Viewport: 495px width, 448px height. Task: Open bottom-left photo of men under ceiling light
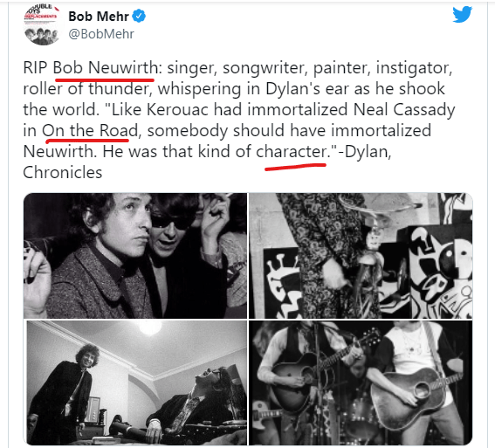click(135, 383)
